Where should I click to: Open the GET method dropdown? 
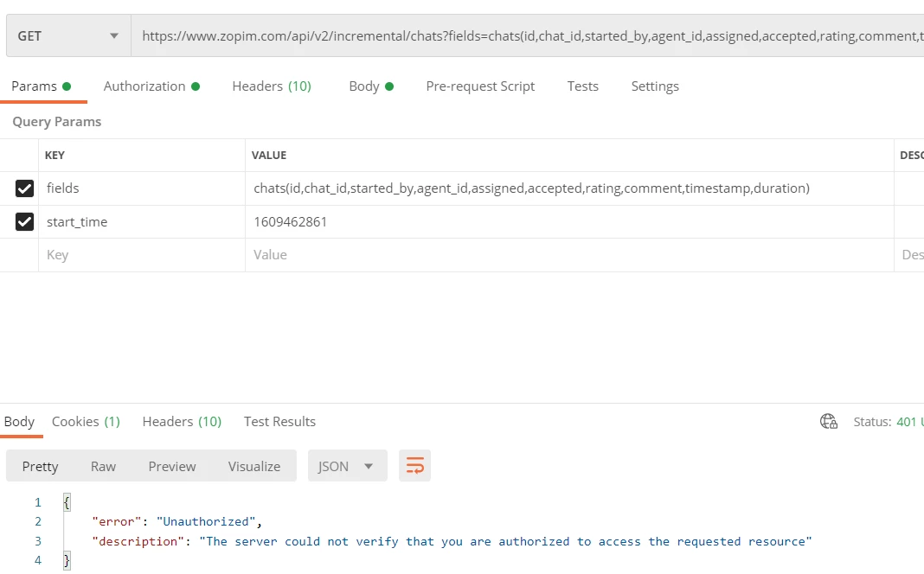[x=68, y=36]
